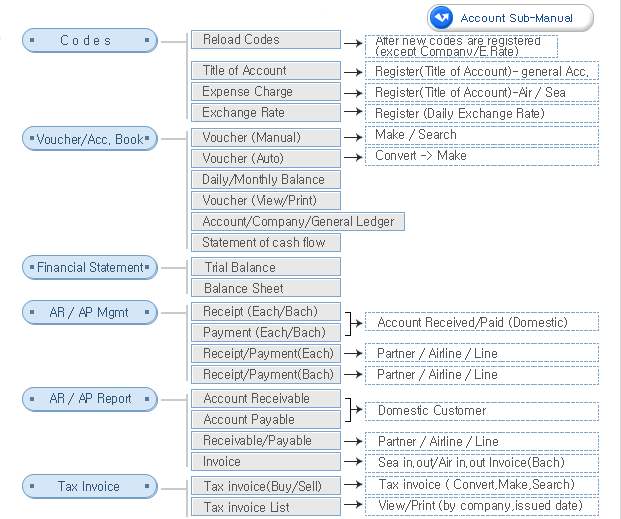Image resolution: width=621 pixels, height=519 pixels.
Task: Open the Expense Charge item
Action: pyautogui.click(x=265, y=92)
